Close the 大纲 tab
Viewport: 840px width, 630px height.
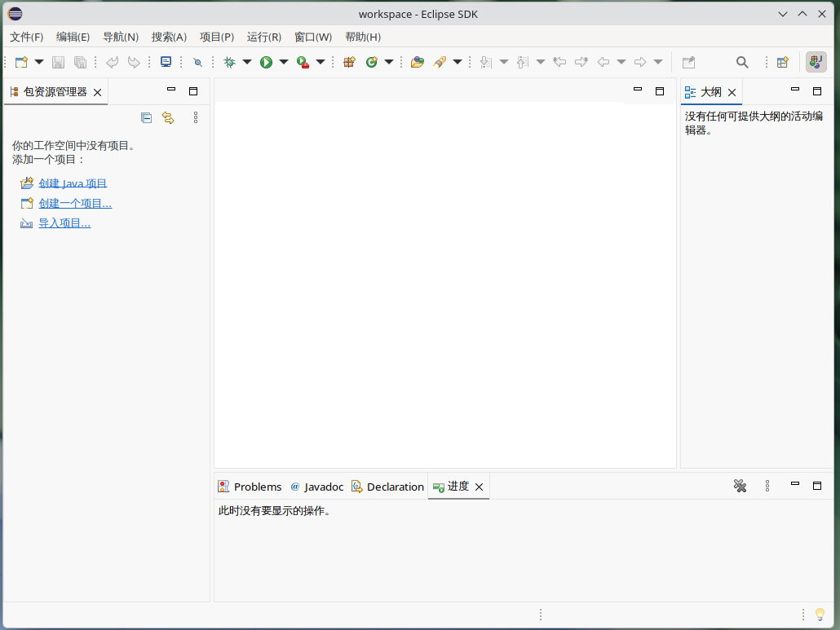(x=732, y=93)
